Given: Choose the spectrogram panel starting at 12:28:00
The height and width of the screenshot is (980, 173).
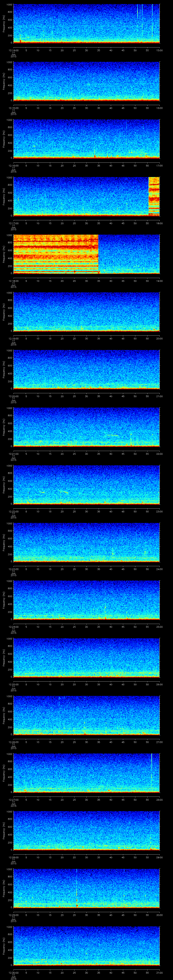Looking at the screenshot, I should (x=86, y=831).
